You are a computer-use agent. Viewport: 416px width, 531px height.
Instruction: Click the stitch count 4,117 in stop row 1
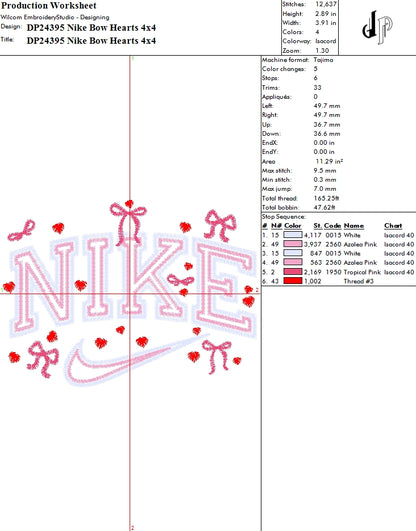point(312,235)
